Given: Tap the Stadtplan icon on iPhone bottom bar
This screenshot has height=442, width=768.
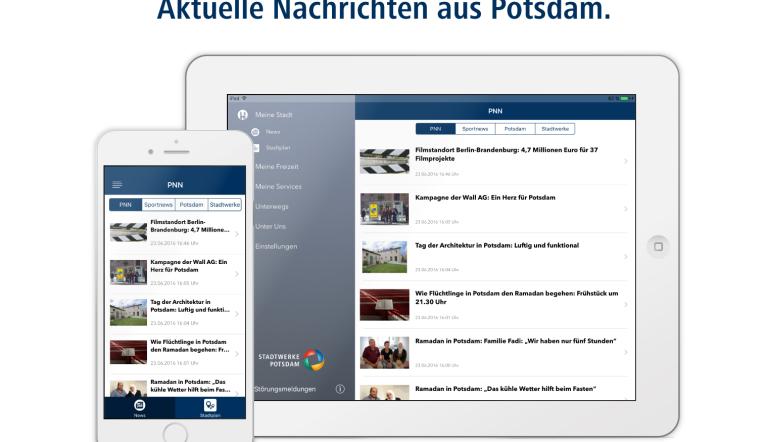Looking at the screenshot, I should (x=210, y=405).
